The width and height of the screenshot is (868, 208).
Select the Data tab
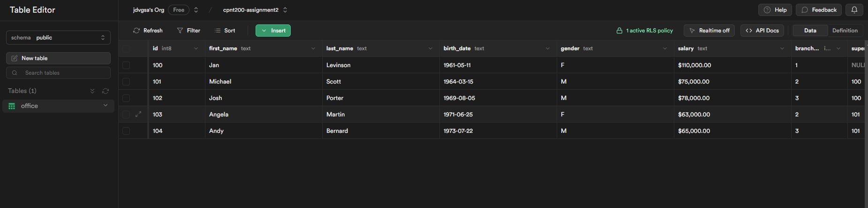click(x=810, y=31)
